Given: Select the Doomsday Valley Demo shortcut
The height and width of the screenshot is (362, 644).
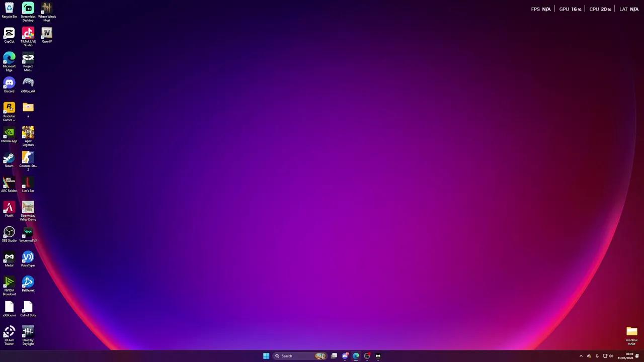Looking at the screenshot, I should point(28,211).
